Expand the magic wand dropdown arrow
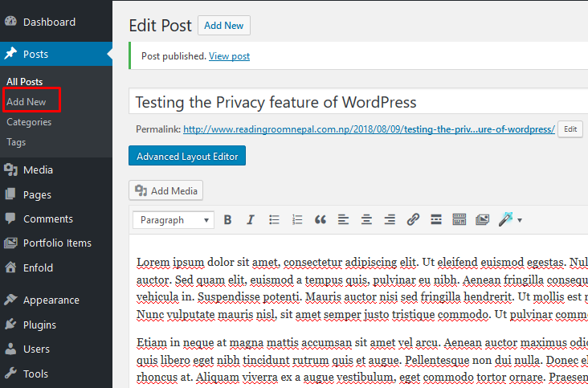This screenshot has width=588, height=388. pyautogui.click(x=520, y=220)
